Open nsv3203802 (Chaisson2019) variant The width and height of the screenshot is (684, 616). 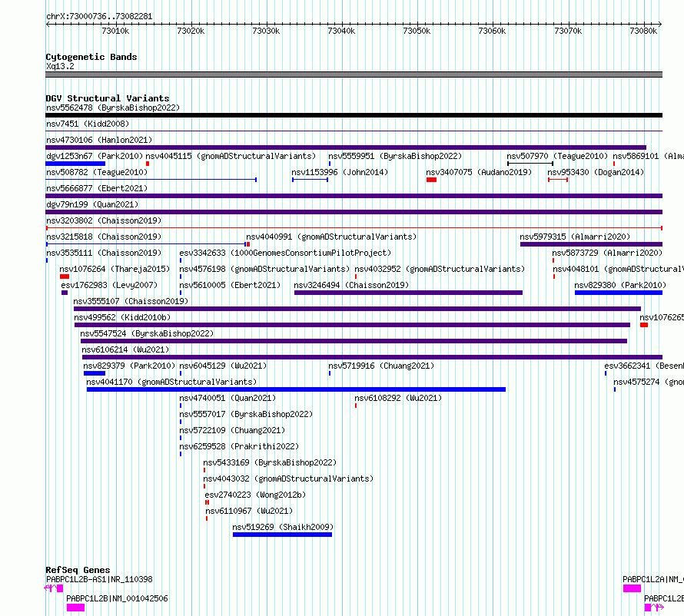pyautogui.click(x=104, y=220)
